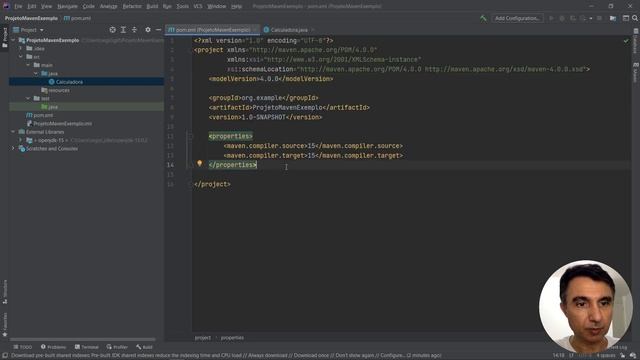Collapse the src folder

pos(21,57)
